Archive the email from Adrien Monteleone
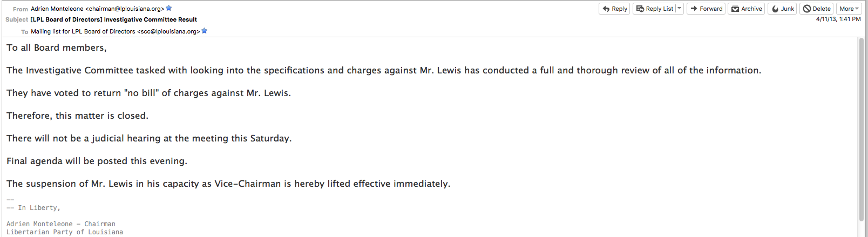This screenshot has height=237, width=868. pos(746,9)
